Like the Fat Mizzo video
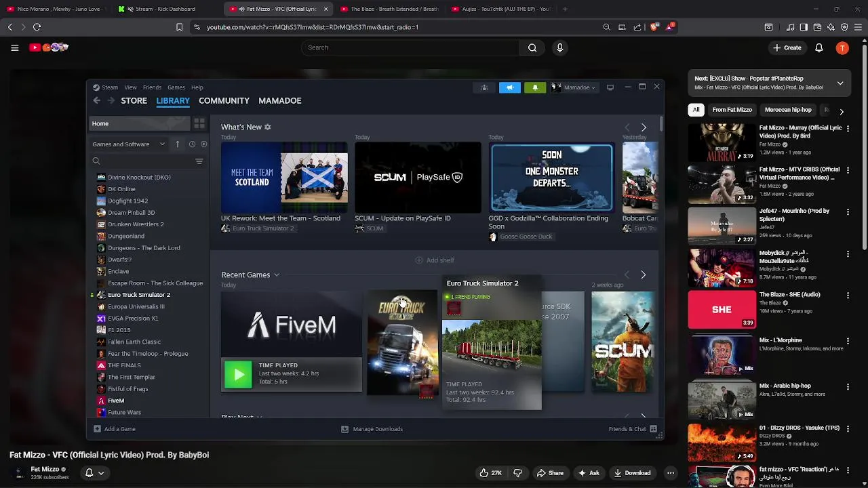 coord(490,473)
